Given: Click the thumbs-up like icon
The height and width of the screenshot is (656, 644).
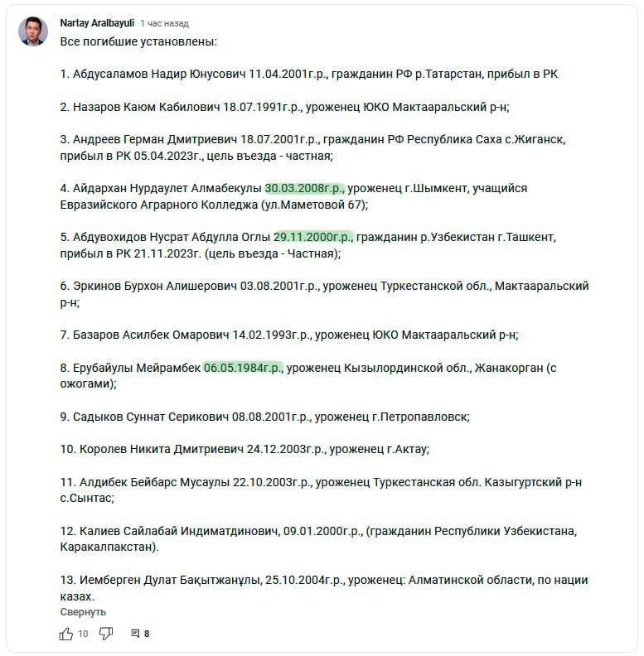Looking at the screenshot, I should [66, 634].
